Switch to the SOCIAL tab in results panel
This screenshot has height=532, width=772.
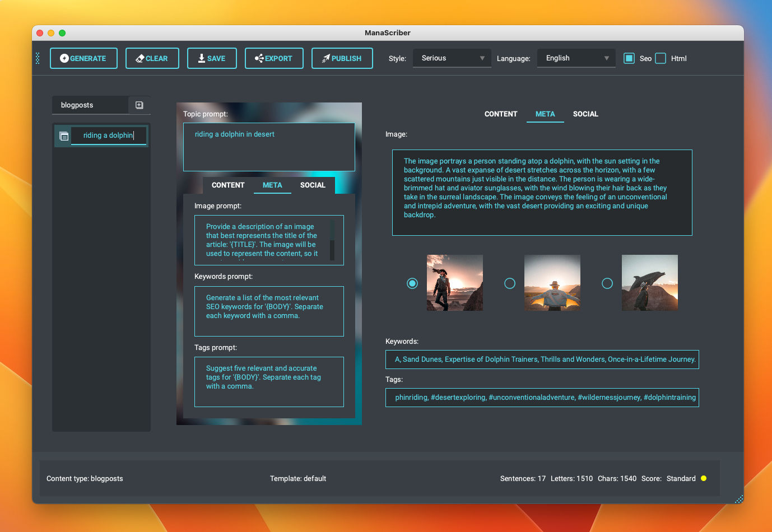click(x=585, y=114)
